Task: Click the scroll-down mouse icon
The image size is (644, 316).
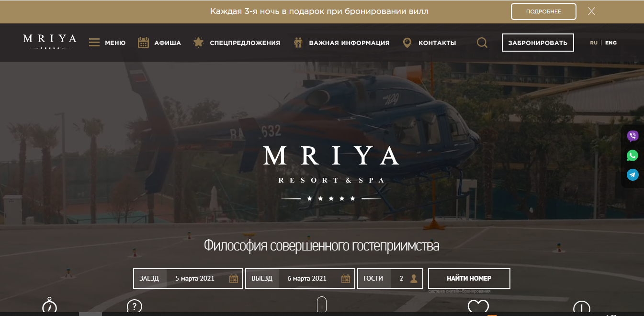Action: [322, 305]
